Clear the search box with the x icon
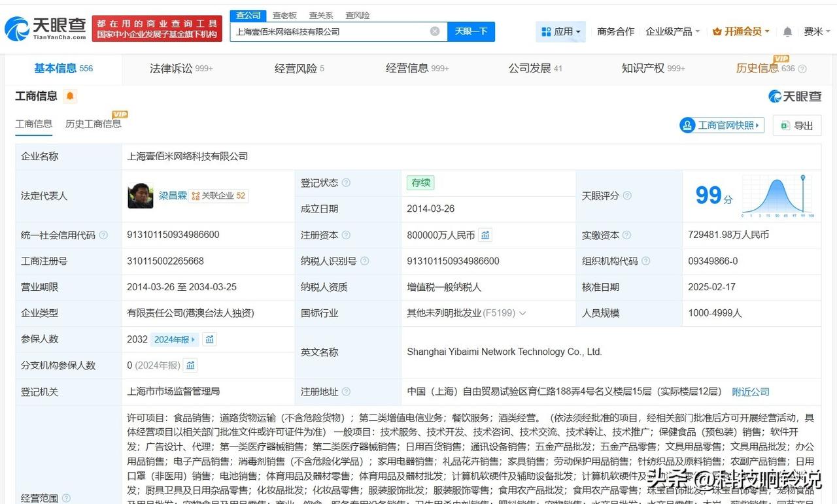837x504 pixels. pos(434,31)
